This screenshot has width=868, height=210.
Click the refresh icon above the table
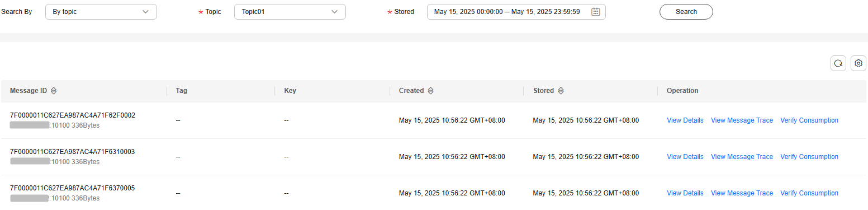[838, 63]
